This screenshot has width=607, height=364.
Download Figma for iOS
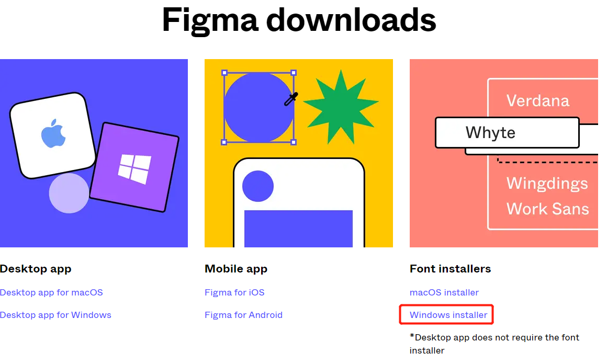pos(234,292)
